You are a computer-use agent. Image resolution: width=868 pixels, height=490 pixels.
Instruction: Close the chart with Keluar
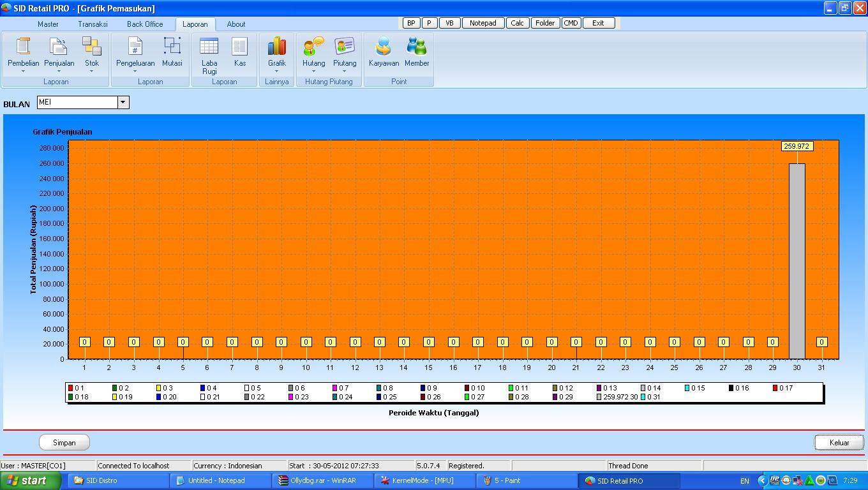point(839,442)
